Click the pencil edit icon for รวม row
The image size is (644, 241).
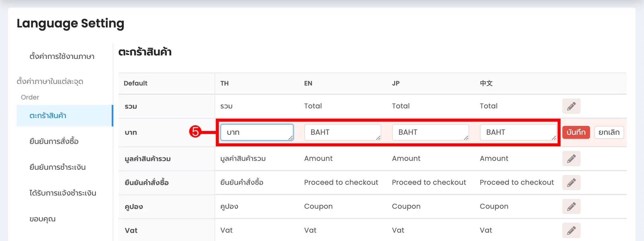coord(571,106)
